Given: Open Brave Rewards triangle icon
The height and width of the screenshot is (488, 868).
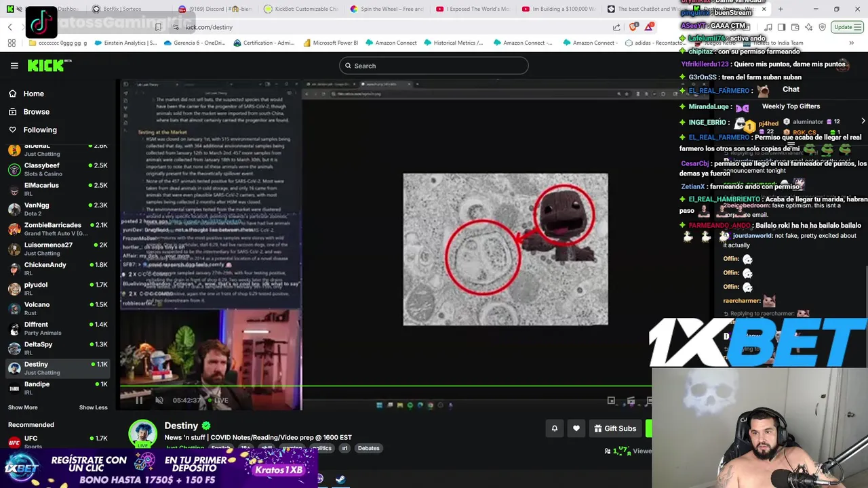Looking at the screenshot, I should click(x=650, y=27).
